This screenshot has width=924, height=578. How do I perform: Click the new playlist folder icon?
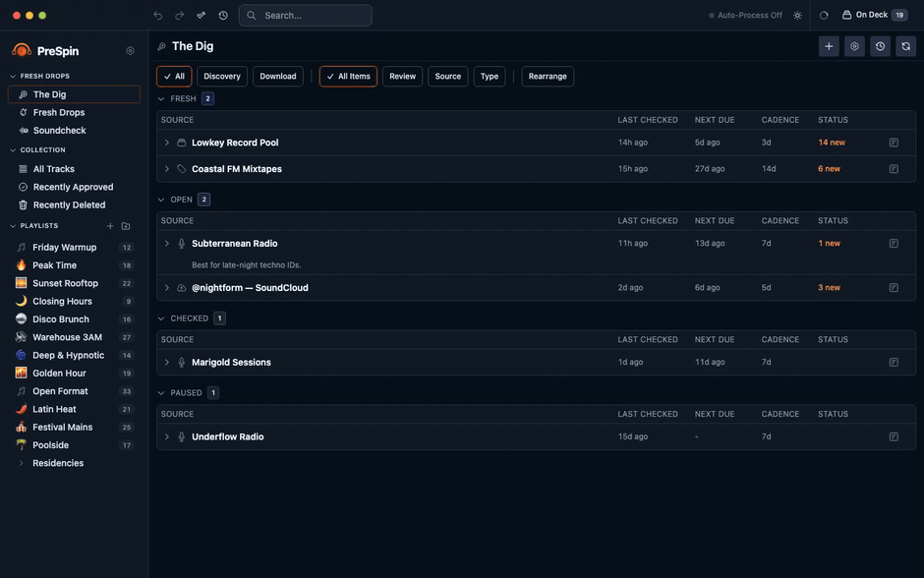126,226
